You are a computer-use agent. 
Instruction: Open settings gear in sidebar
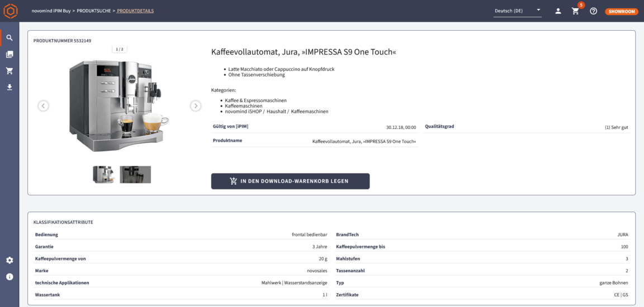pyautogui.click(x=10, y=260)
